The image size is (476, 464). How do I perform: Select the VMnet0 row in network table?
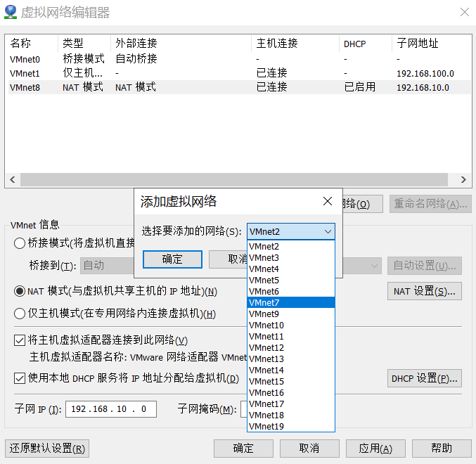pos(239,59)
